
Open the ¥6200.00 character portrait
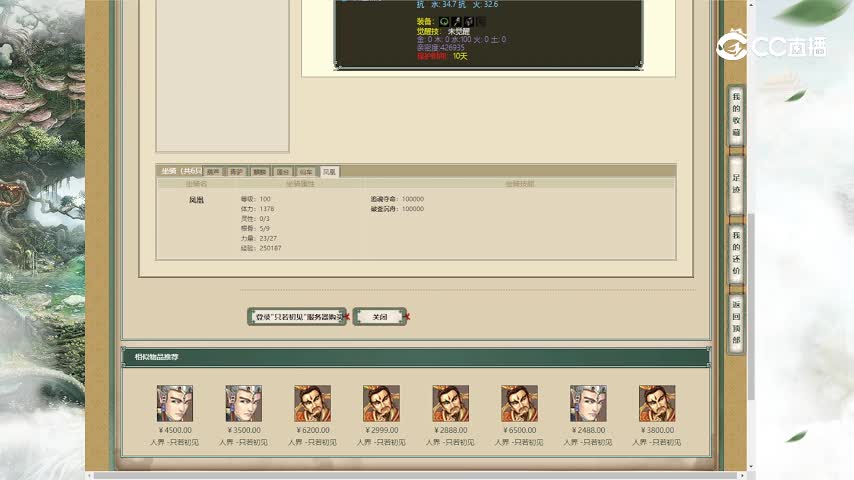[x=313, y=403]
